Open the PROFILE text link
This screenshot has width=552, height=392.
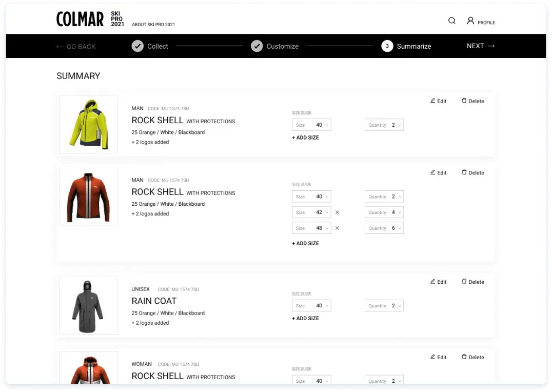pos(486,23)
